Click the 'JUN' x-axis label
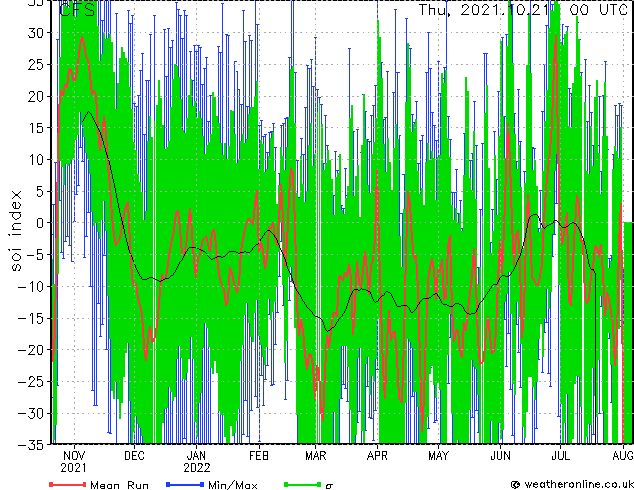This screenshot has height=490, width=634. point(501,456)
